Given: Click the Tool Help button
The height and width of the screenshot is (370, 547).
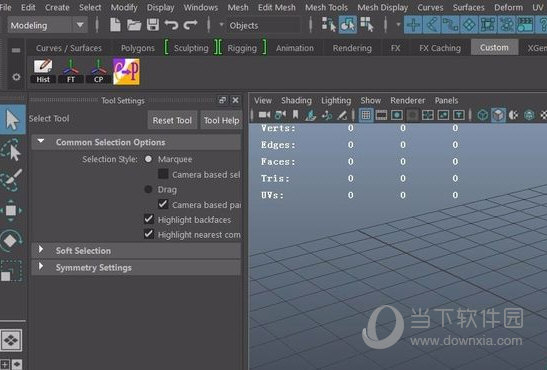Looking at the screenshot, I should [x=221, y=120].
